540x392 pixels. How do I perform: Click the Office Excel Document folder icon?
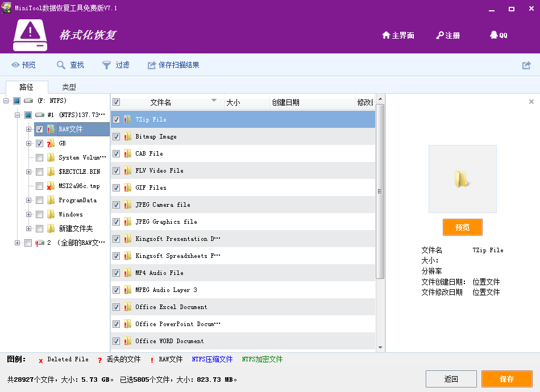click(127, 307)
